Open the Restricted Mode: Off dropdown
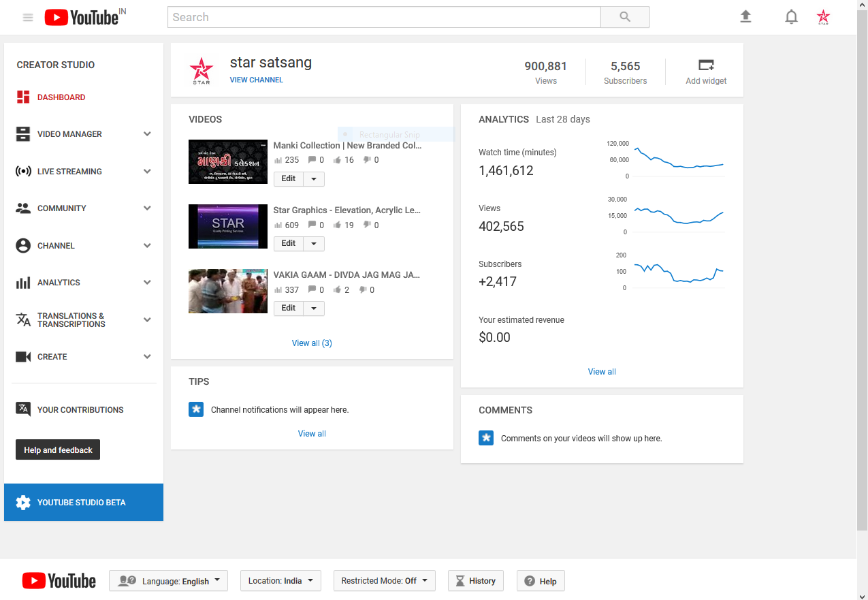 pos(384,581)
